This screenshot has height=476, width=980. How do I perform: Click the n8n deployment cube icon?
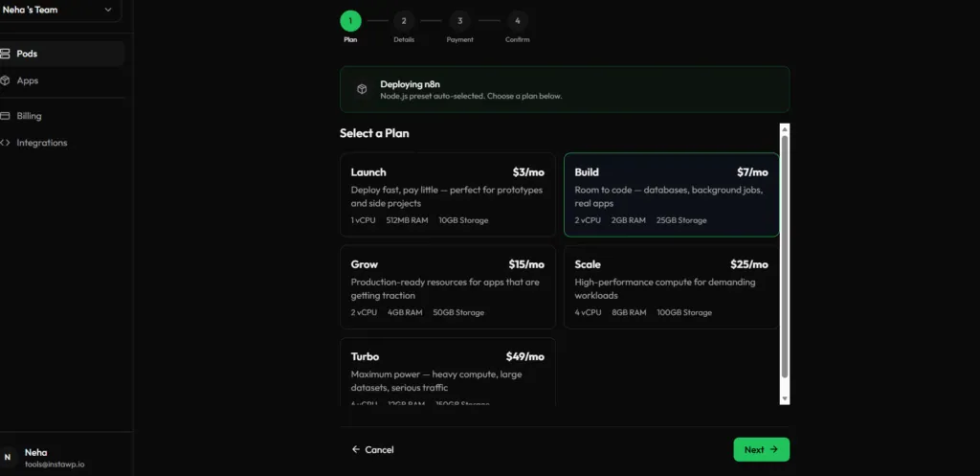(362, 89)
